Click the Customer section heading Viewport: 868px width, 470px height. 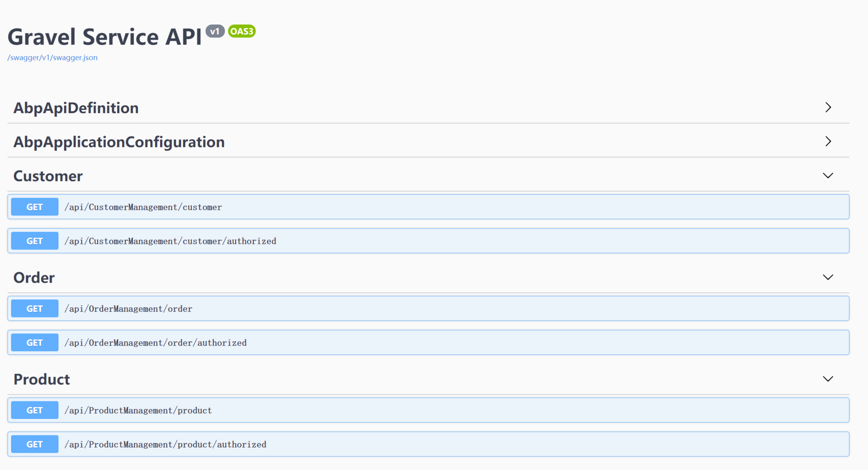pyautogui.click(x=48, y=176)
